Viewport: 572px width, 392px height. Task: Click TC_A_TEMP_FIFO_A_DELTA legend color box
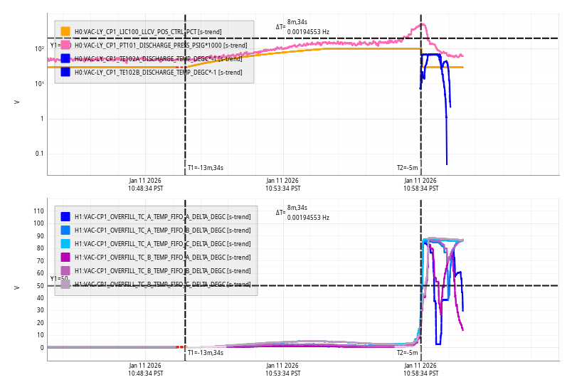(65, 216)
